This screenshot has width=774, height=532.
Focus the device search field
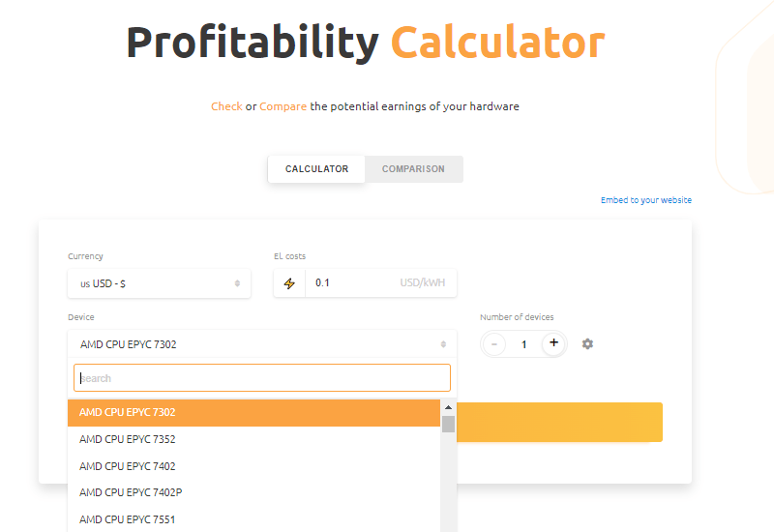click(x=262, y=378)
